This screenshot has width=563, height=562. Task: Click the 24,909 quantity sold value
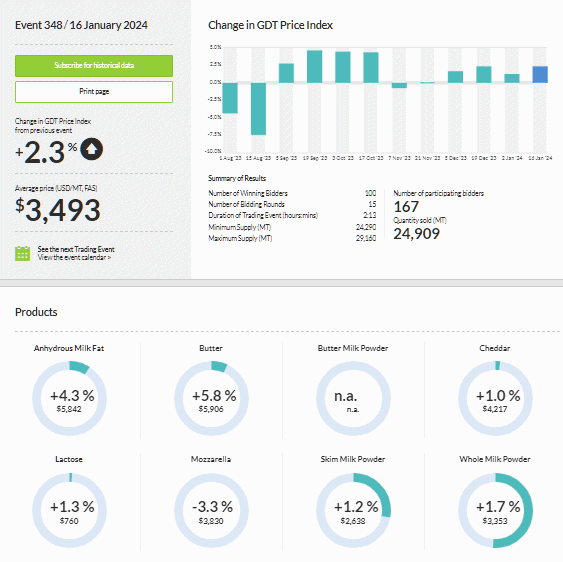coord(417,234)
